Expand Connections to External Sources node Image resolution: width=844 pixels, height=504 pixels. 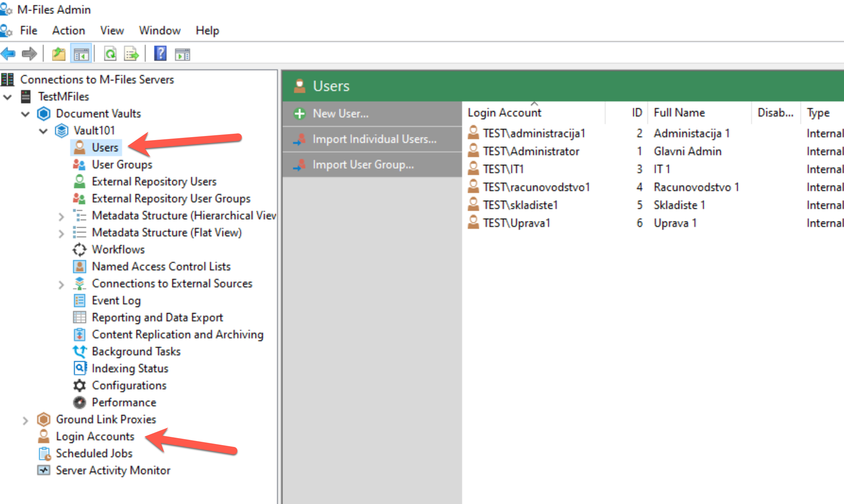point(61,285)
